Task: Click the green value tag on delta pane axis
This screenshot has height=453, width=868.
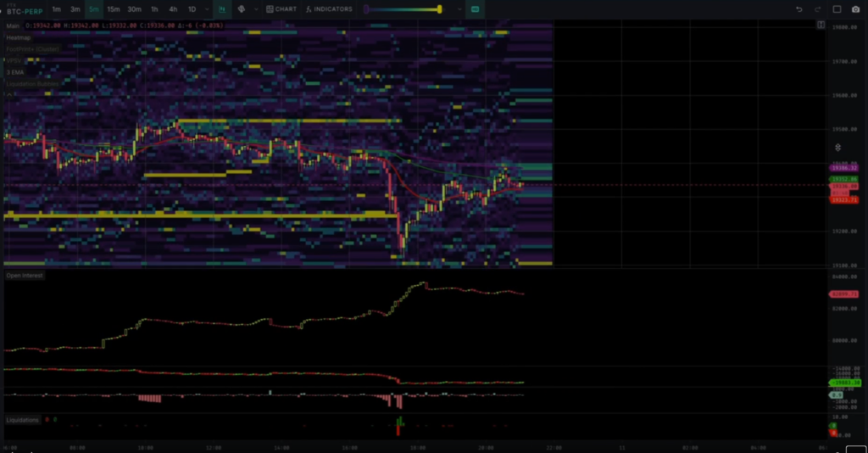Action: [845, 383]
